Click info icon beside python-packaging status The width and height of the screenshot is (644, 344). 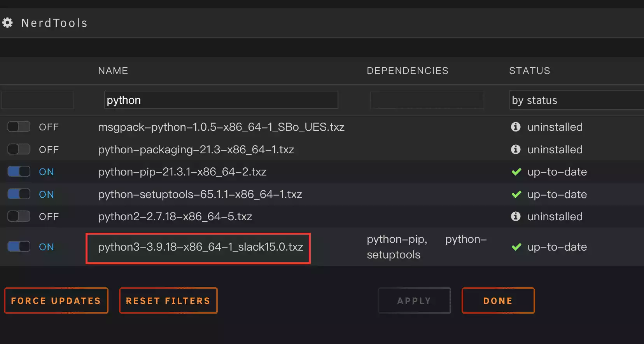click(516, 149)
